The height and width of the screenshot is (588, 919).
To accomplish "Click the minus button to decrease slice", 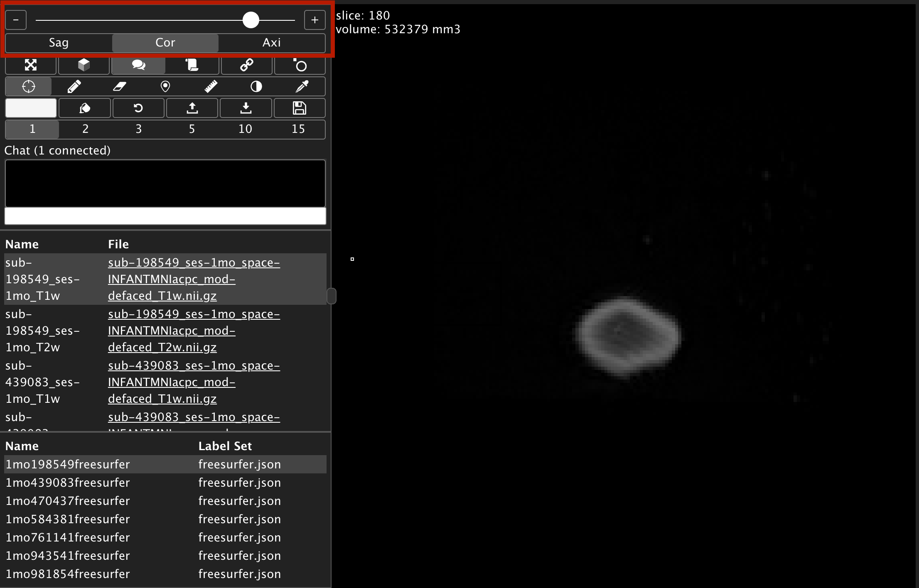I will click(x=16, y=20).
